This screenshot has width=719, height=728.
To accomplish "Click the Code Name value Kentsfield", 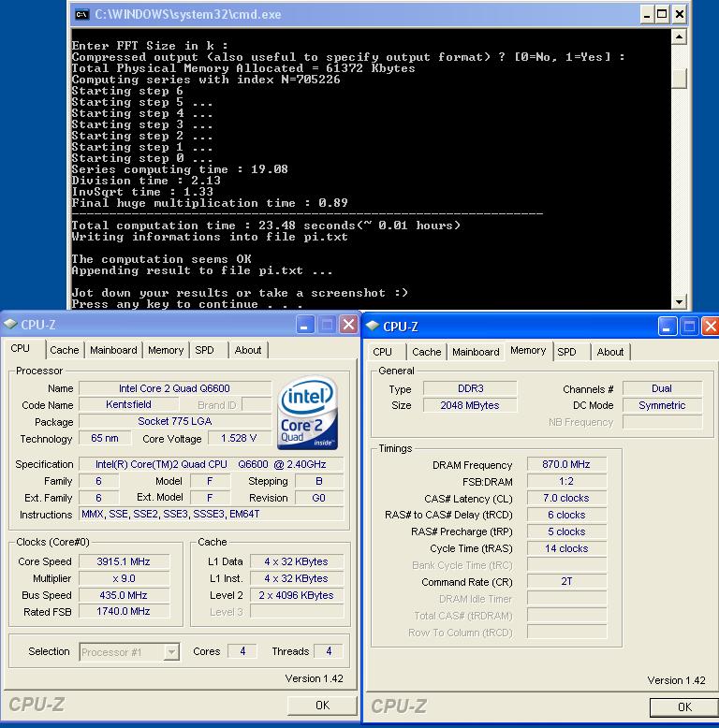I will click(128, 404).
